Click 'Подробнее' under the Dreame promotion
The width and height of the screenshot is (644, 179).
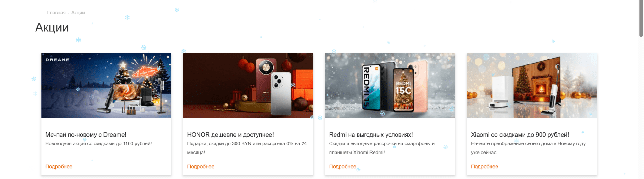(x=59, y=166)
